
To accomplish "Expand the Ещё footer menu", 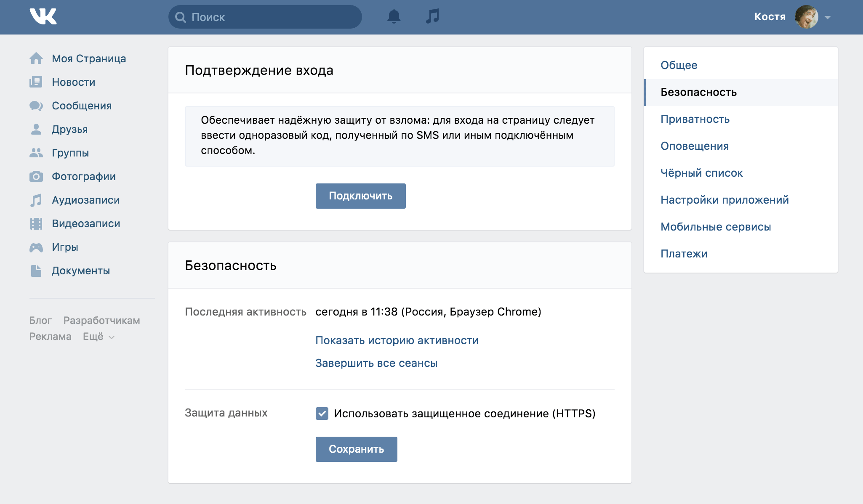I will click(x=99, y=337).
